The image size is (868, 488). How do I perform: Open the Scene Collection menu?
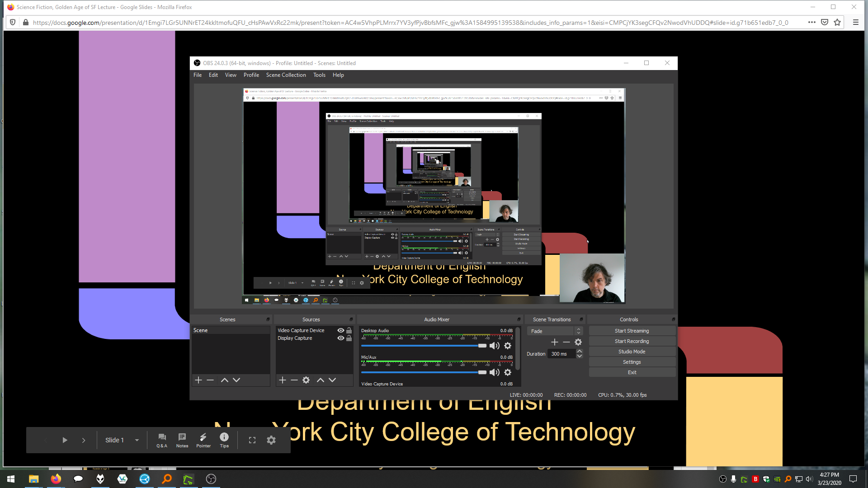point(286,75)
